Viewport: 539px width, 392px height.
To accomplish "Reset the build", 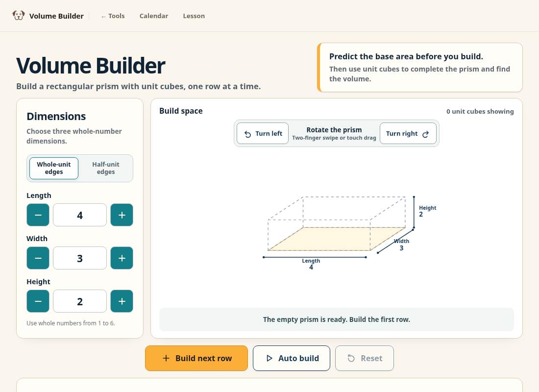I will click(x=365, y=358).
